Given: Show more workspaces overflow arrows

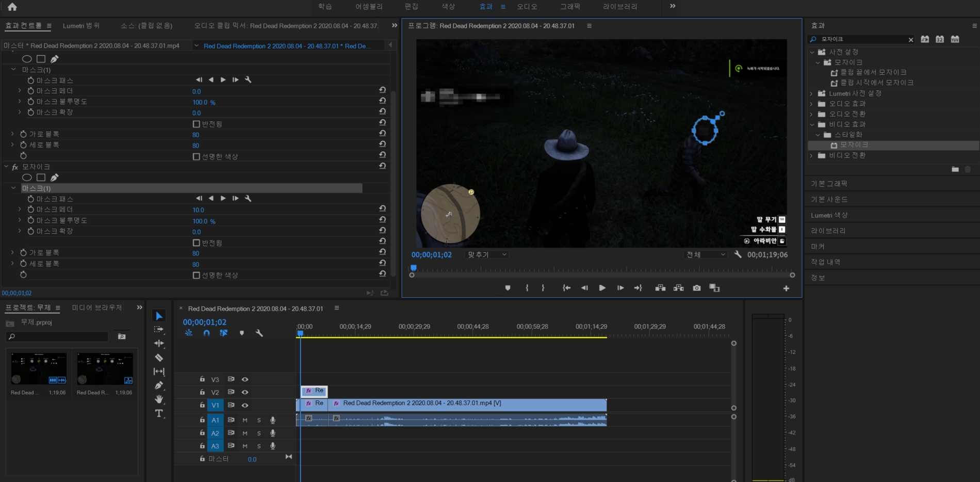Looking at the screenshot, I should coord(673,6).
